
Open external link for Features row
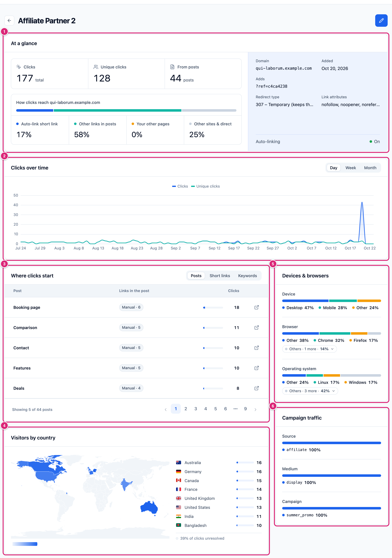coord(256,368)
